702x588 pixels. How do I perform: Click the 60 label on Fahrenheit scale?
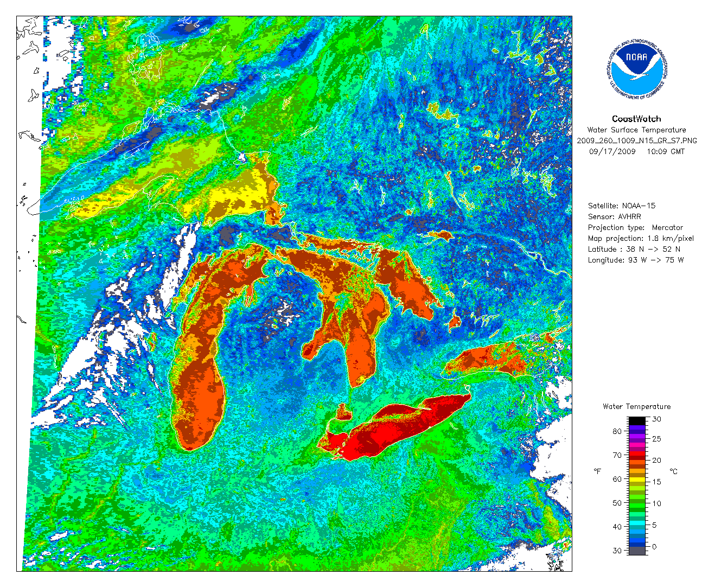tap(617, 479)
